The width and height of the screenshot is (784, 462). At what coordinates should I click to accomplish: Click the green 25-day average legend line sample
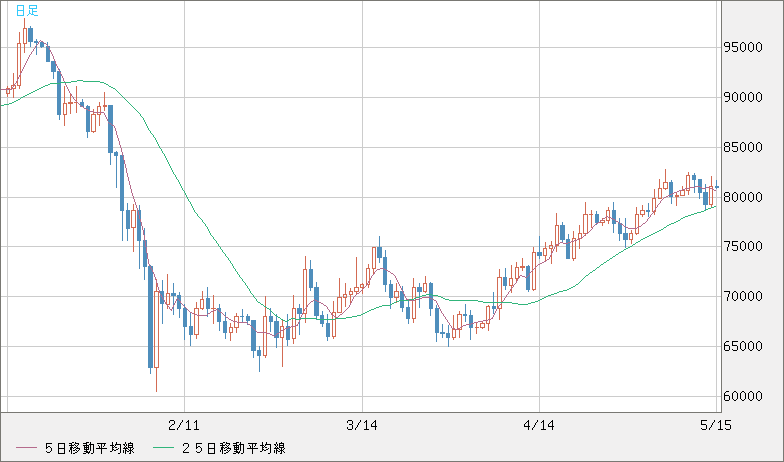click(x=164, y=448)
